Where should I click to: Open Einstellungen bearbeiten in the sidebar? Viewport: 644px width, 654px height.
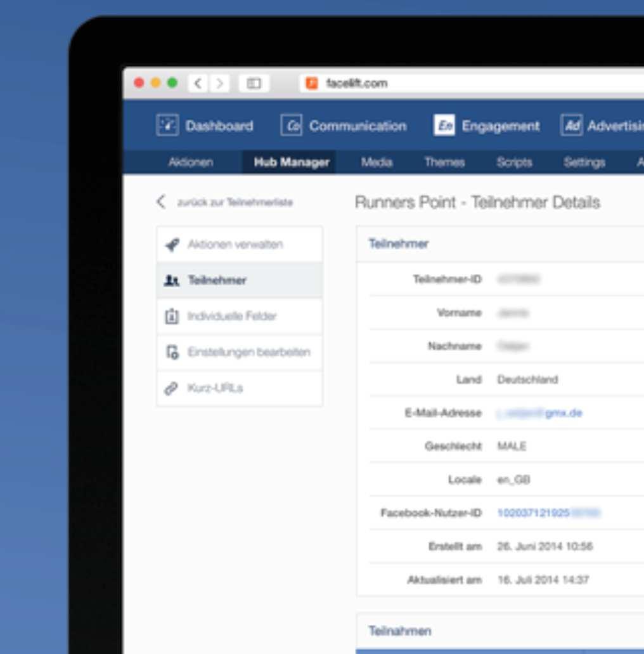pyautogui.click(x=240, y=352)
